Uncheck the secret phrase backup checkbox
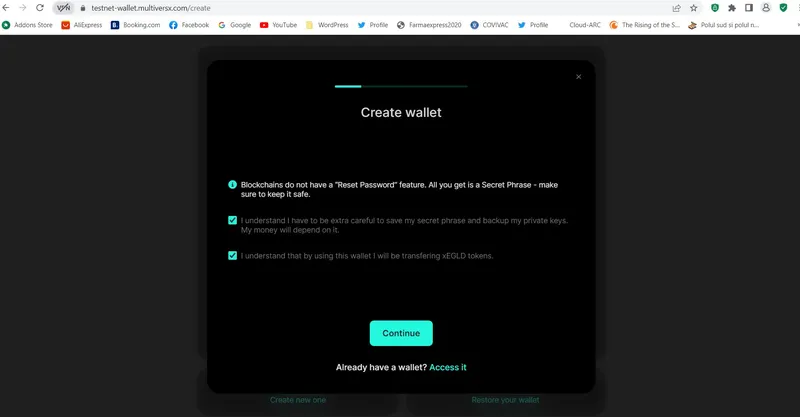The image size is (800, 417). click(x=232, y=220)
